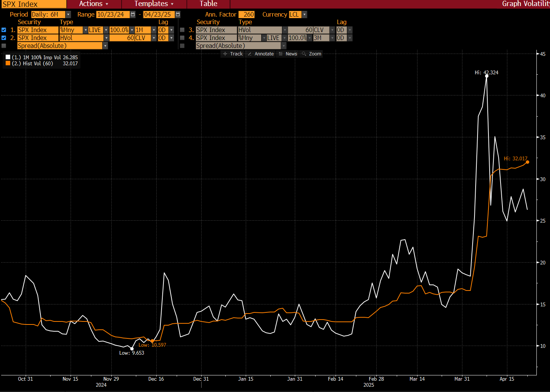Click the white legend marker for 1M Imp Vol
550x392 pixels.
click(8, 57)
